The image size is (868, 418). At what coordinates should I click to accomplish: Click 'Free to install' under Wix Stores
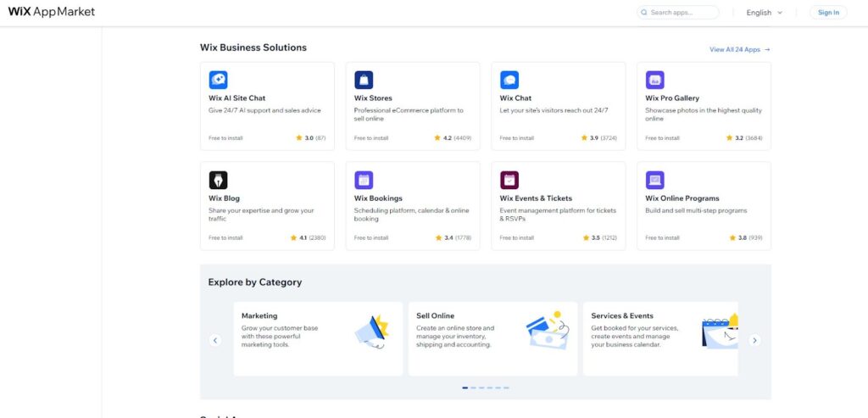[371, 138]
